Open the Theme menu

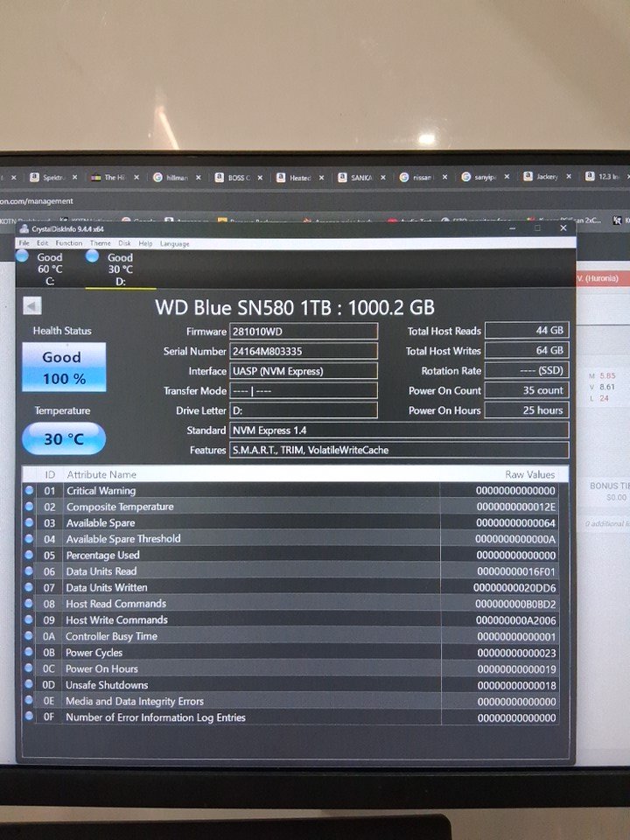pos(100,243)
